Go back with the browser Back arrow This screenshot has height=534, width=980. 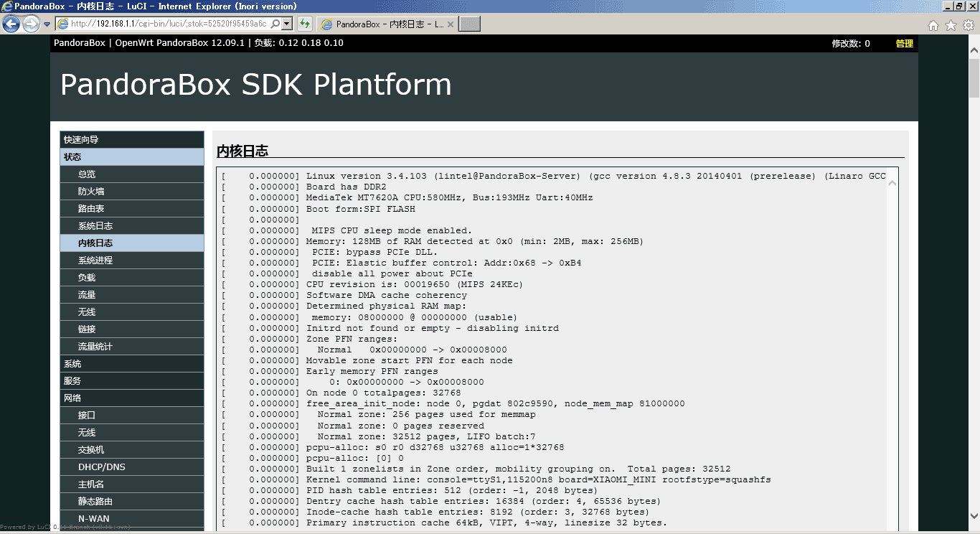click(11, 24)
